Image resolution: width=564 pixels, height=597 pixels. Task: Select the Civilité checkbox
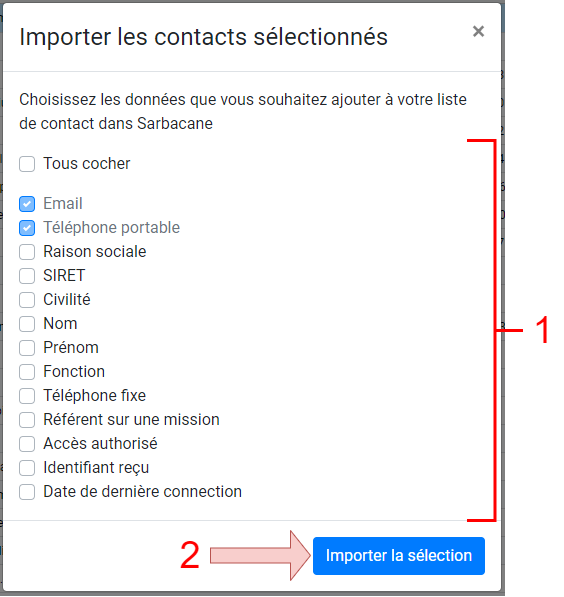click(x=27, y=300)
